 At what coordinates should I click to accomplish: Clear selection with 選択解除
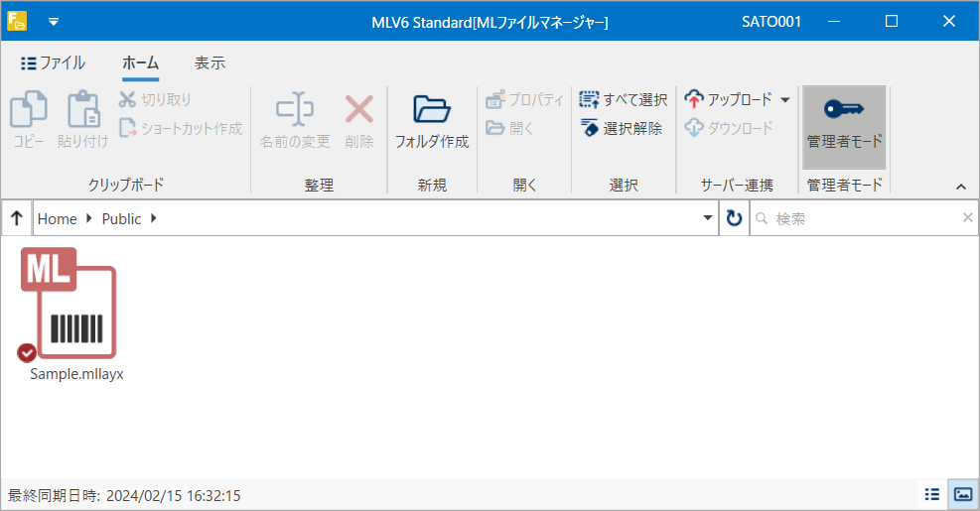tap(622, 128)
